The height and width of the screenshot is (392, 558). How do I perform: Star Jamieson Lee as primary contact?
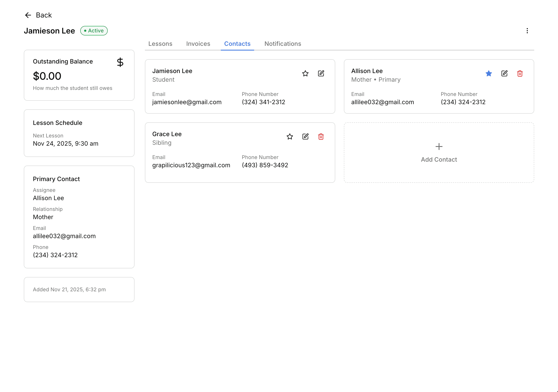click(305, 73)
